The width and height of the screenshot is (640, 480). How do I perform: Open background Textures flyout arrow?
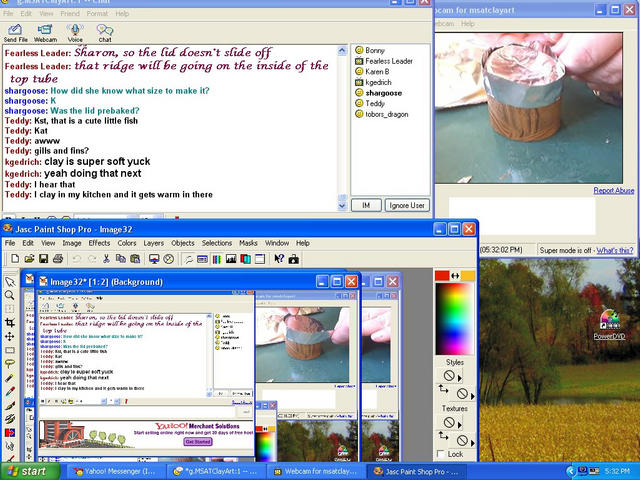pyautogui.click(x=473, y=443)
